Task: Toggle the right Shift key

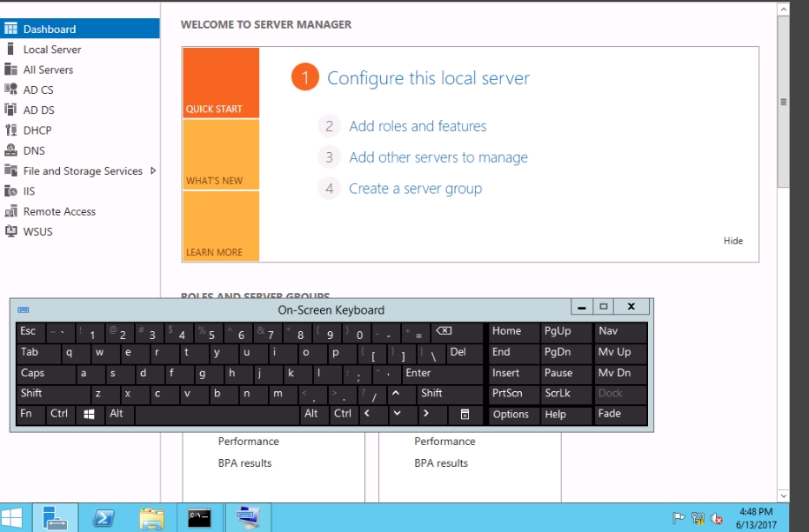Action: [x=450, y=394]
